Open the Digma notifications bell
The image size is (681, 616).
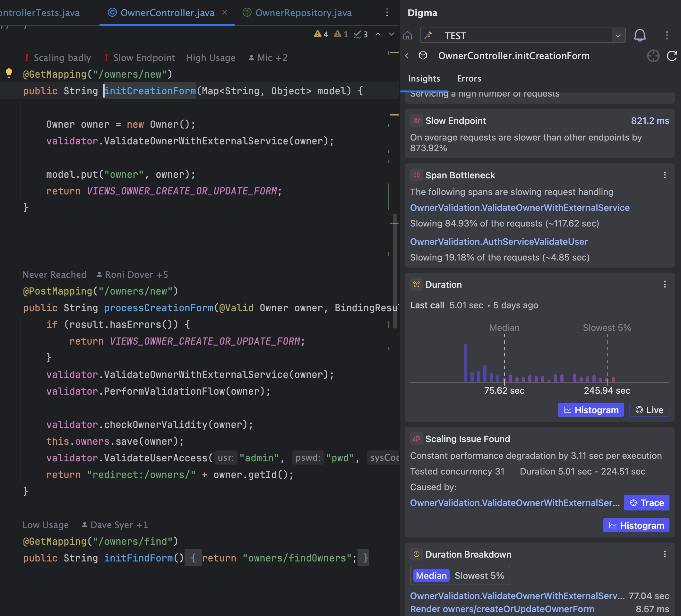click(x=640, y=36)
